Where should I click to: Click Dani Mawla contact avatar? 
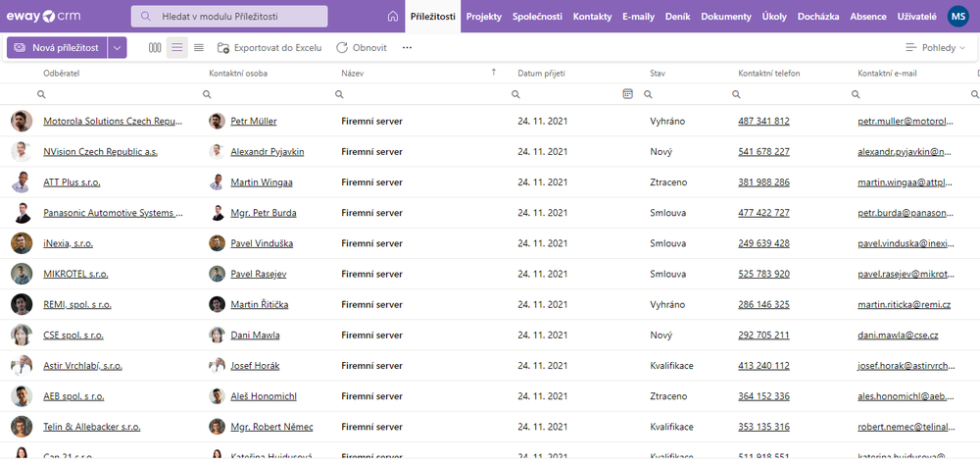click(x=217, y=336)
